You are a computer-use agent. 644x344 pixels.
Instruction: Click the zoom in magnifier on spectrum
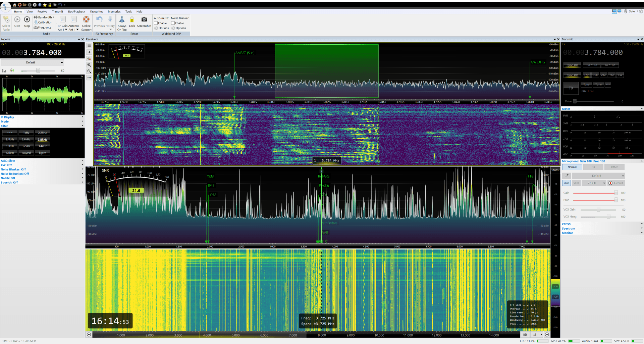(89, 65)
